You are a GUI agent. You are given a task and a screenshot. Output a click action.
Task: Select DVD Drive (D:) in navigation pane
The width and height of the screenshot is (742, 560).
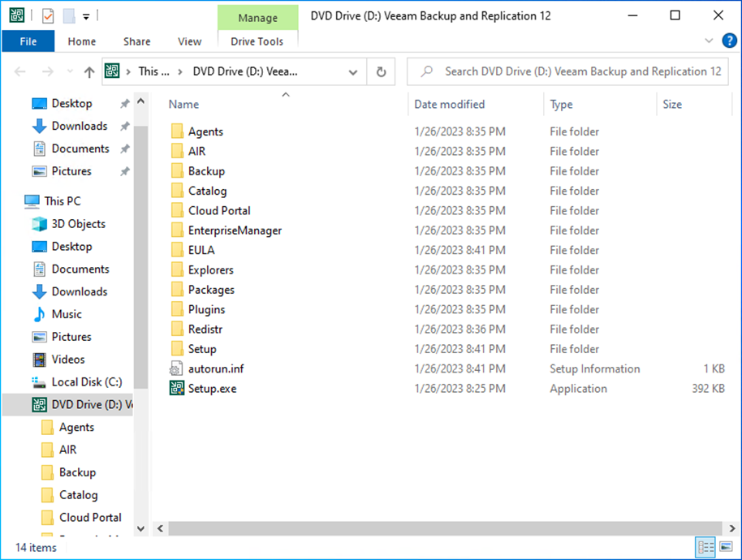pos(67,405)
